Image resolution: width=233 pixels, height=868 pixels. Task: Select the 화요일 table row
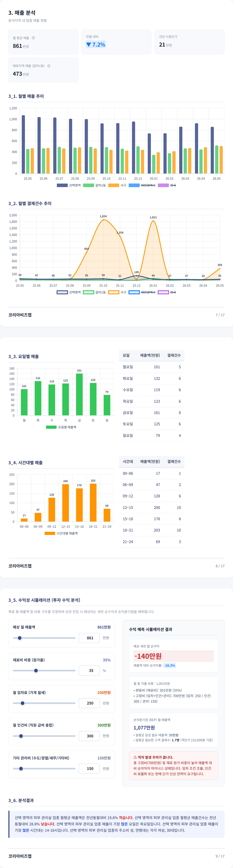[x=152, y=378]
